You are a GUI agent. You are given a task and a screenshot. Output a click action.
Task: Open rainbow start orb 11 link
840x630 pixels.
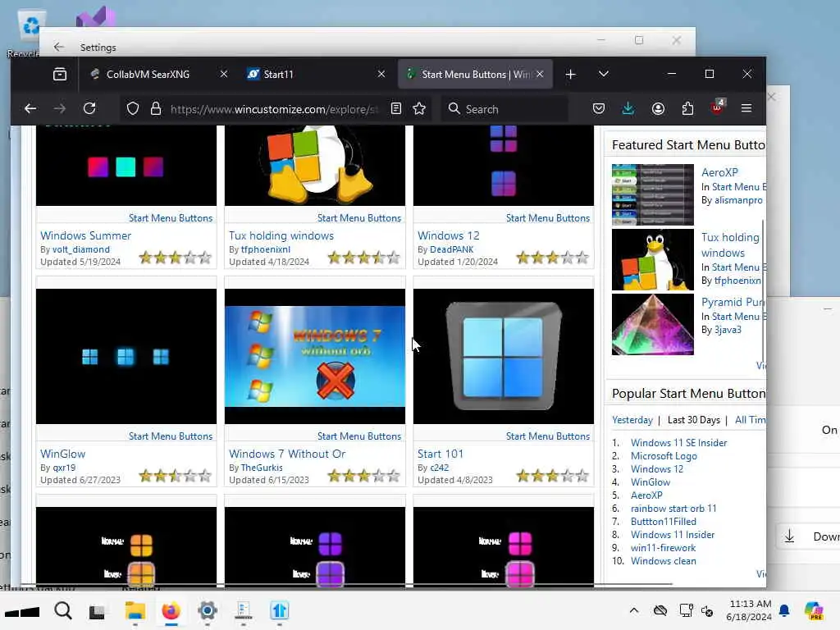point(673,509)
